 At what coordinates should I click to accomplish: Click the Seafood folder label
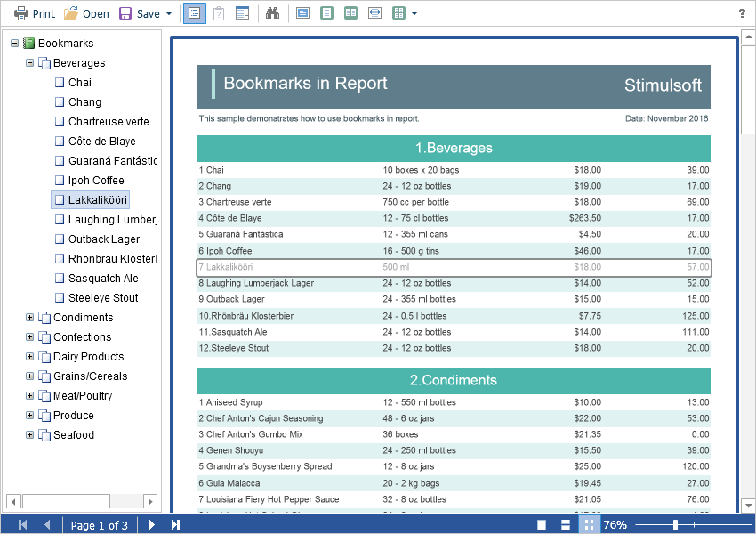pyautogui.click(x=73, y=434)
